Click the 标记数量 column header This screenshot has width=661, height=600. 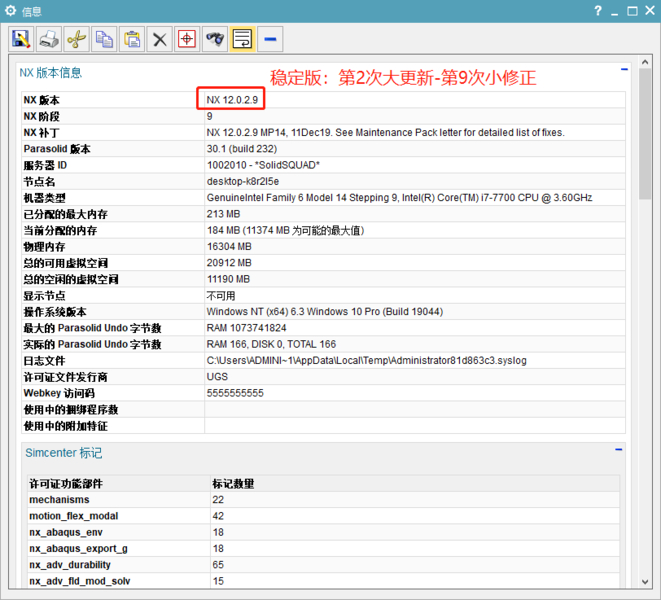click(x=233, y=484)
